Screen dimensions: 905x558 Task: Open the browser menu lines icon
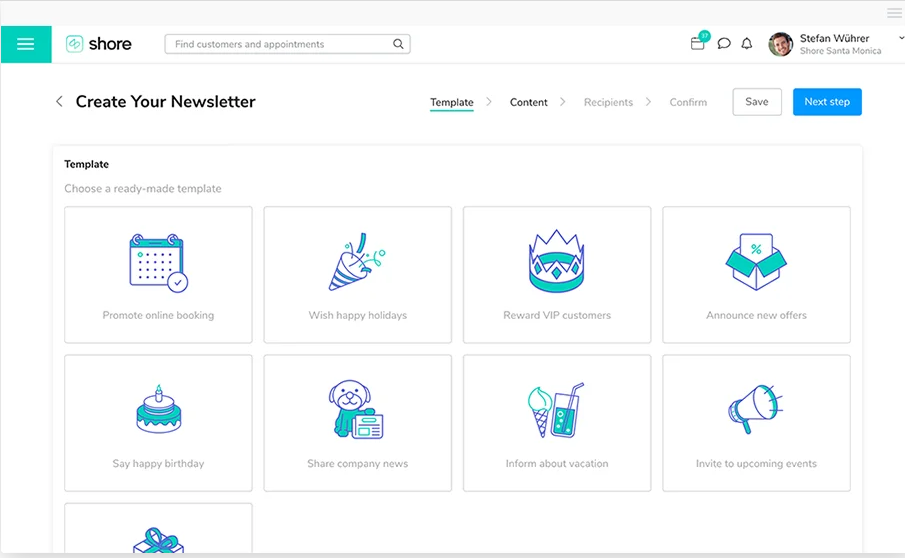coord(894,13)
